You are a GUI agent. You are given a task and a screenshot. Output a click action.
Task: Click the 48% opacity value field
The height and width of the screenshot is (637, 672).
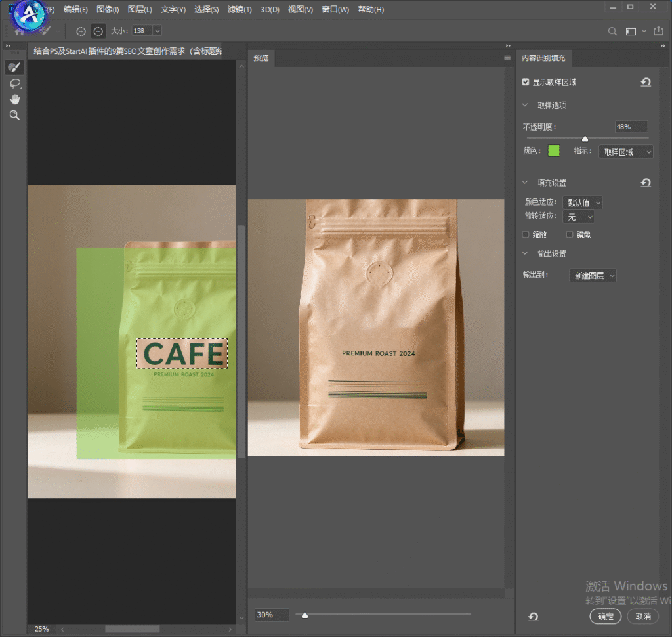coord(631,127)
